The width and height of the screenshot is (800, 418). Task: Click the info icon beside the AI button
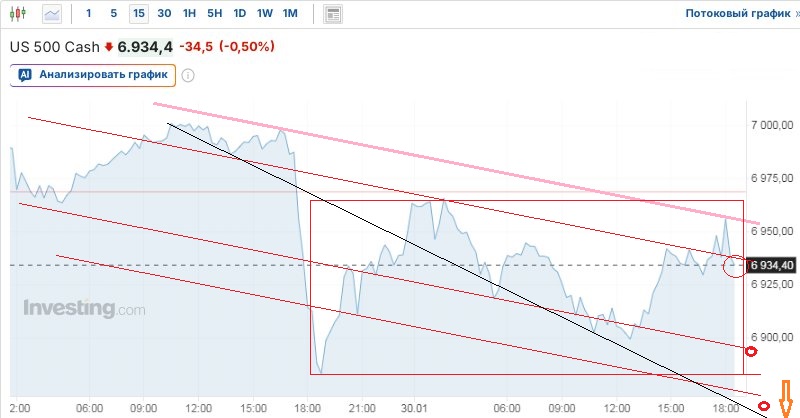pyautogui.click(x=188, y=74)
